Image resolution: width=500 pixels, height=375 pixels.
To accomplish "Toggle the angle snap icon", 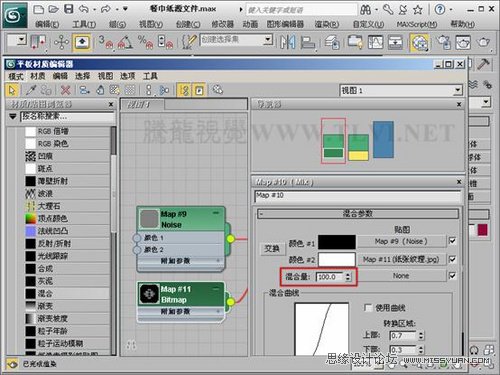I will coord(125,43).
